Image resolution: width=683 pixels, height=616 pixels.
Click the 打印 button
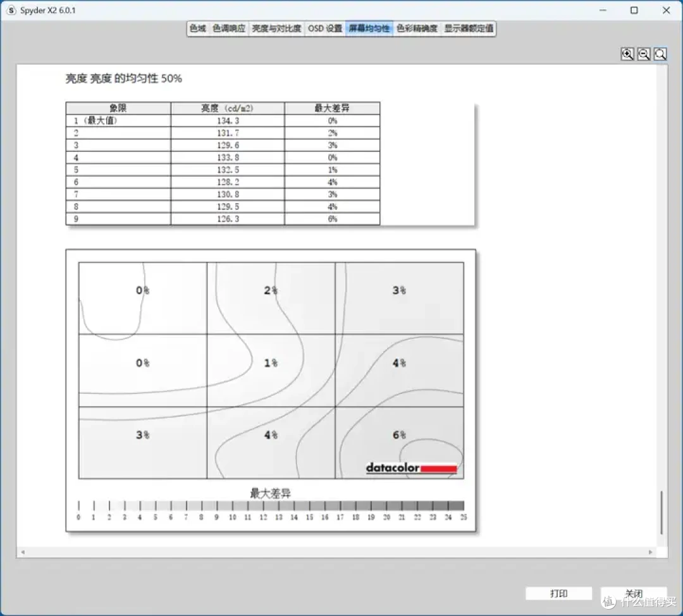pyautogui.click(x=558, y=593)
